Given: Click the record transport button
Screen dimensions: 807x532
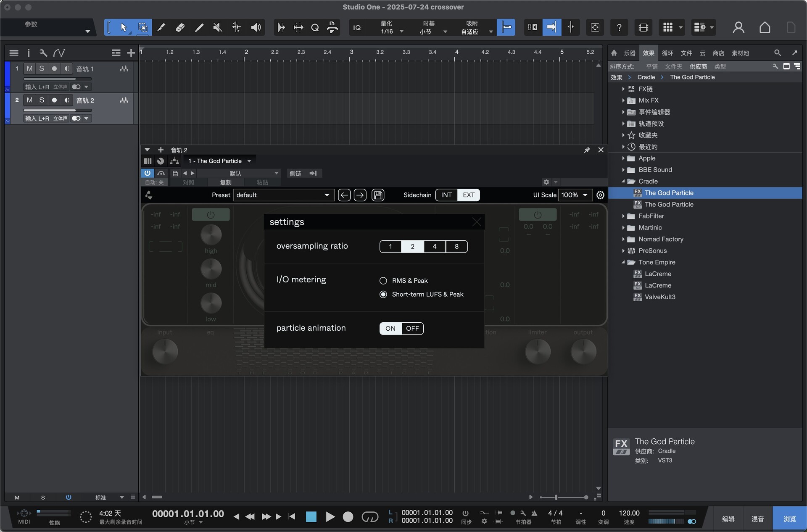Looking at the screenshot, I should tap(348, 517).
